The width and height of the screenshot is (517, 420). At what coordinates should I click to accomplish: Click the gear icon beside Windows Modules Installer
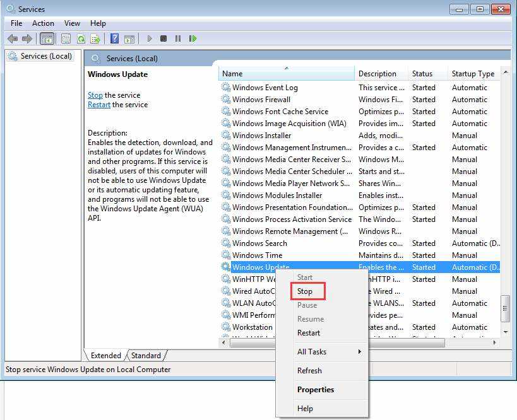click(x=226, y=195)
